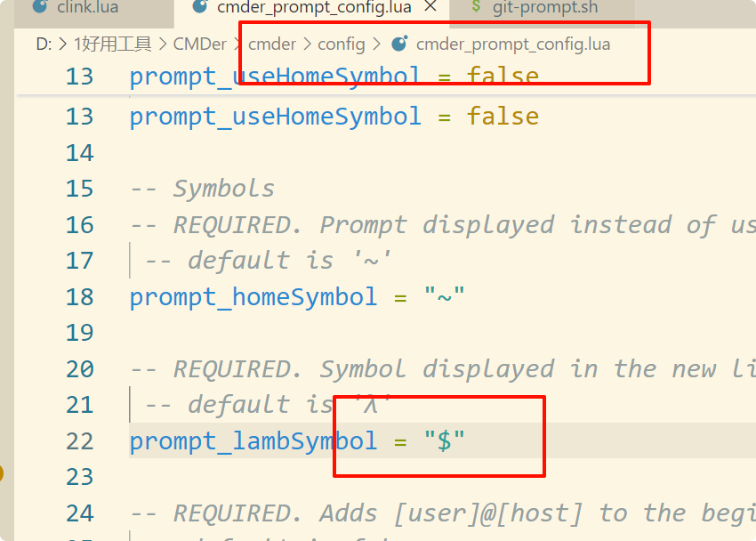Viewport: 756px width, 541px height.
Task: Click the Lua icon on clink.lua tab
Action: pyautogui.click(x=40, y=6)
